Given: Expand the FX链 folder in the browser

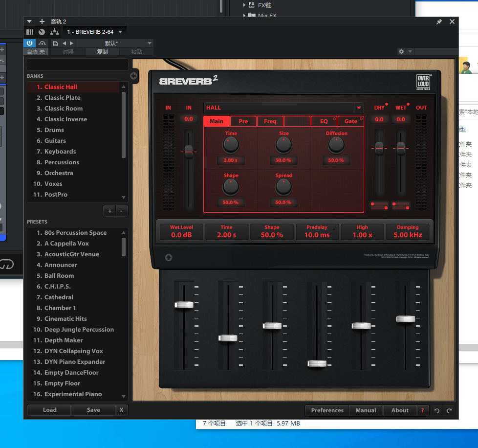Looking at the screenshot, I should [x=244, y=5].
